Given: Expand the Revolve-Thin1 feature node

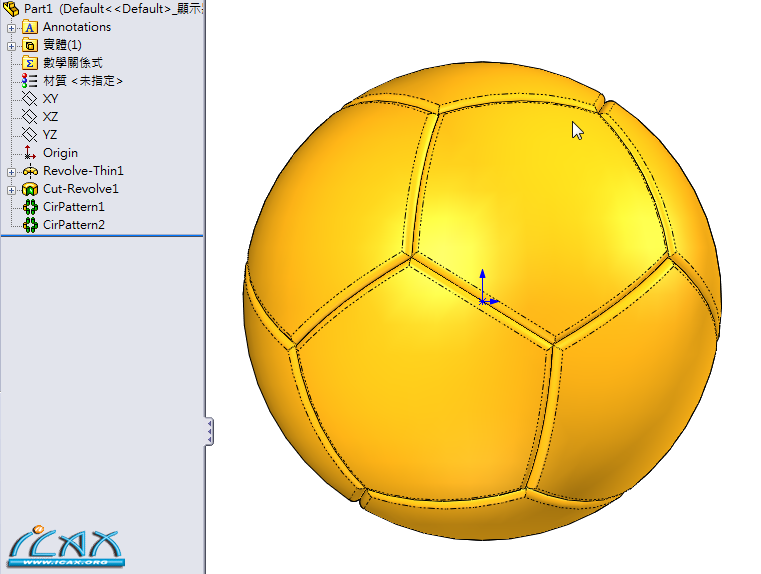Looking at the screenshot, I should click(x=11, y=172).
